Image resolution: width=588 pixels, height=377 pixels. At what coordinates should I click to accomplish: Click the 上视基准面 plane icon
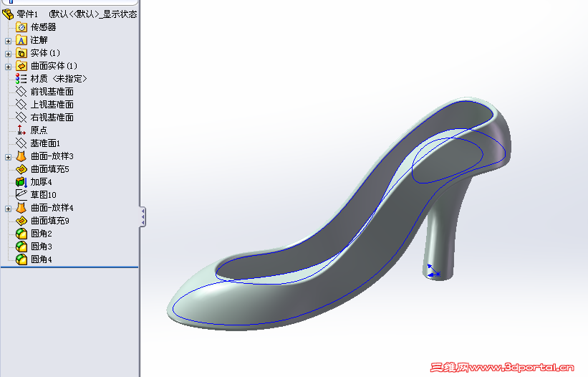click(21, 105)
